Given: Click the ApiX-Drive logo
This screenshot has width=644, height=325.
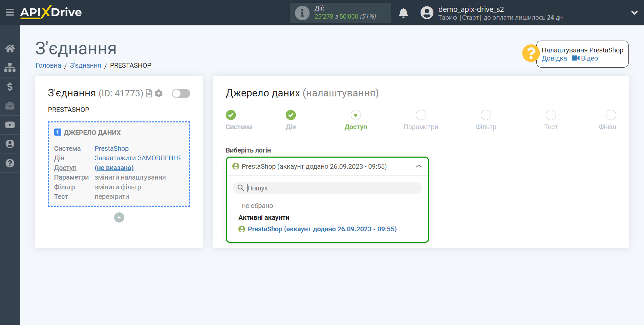Looking at the screenshot, I should 51,12.
